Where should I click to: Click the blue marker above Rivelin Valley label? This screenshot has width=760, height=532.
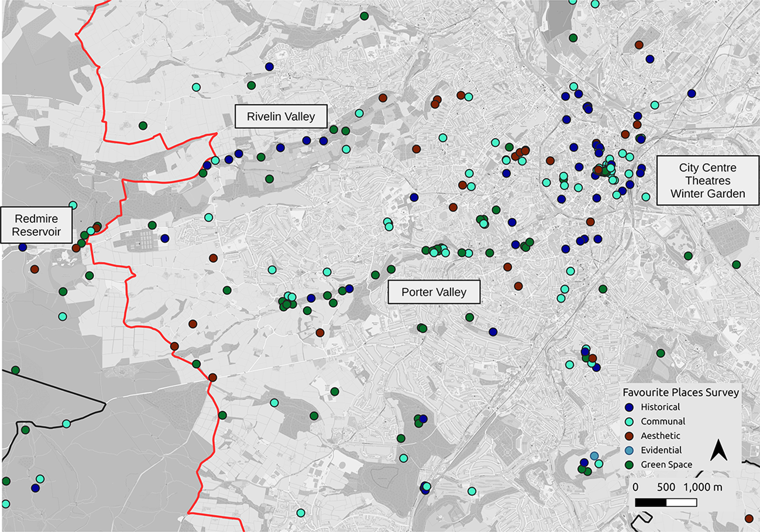pos(269,67)
